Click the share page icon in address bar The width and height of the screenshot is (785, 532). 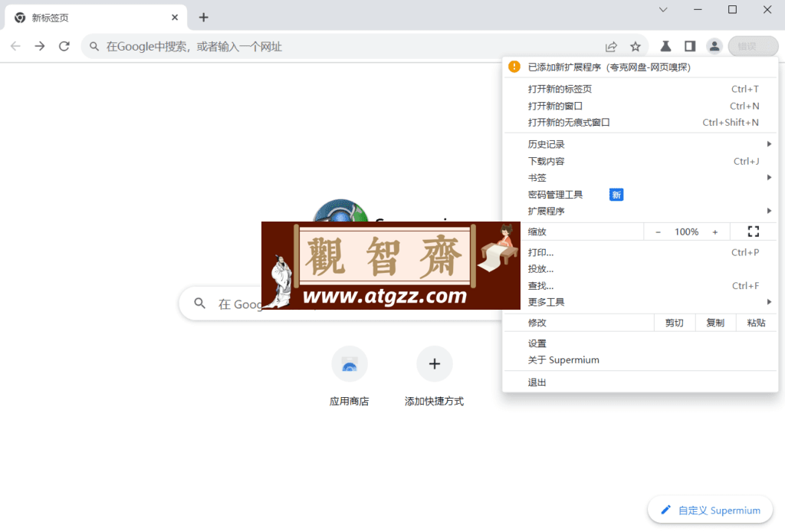611,47
